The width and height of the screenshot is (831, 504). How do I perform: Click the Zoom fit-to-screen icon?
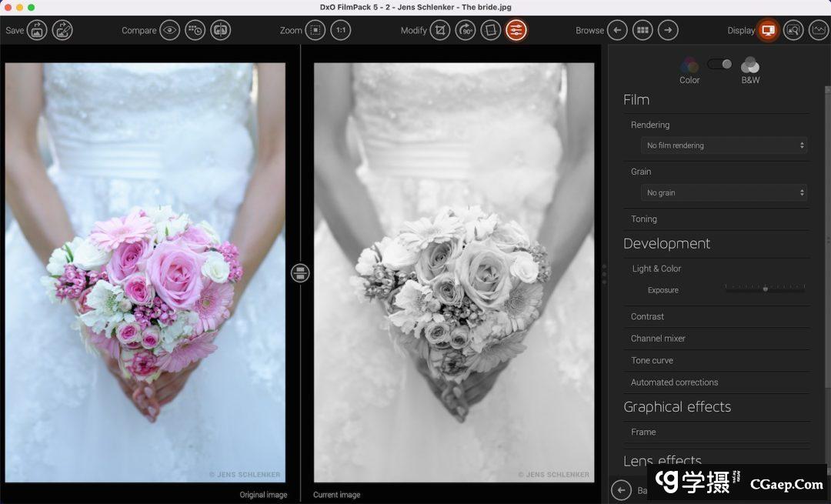point(315,31)
